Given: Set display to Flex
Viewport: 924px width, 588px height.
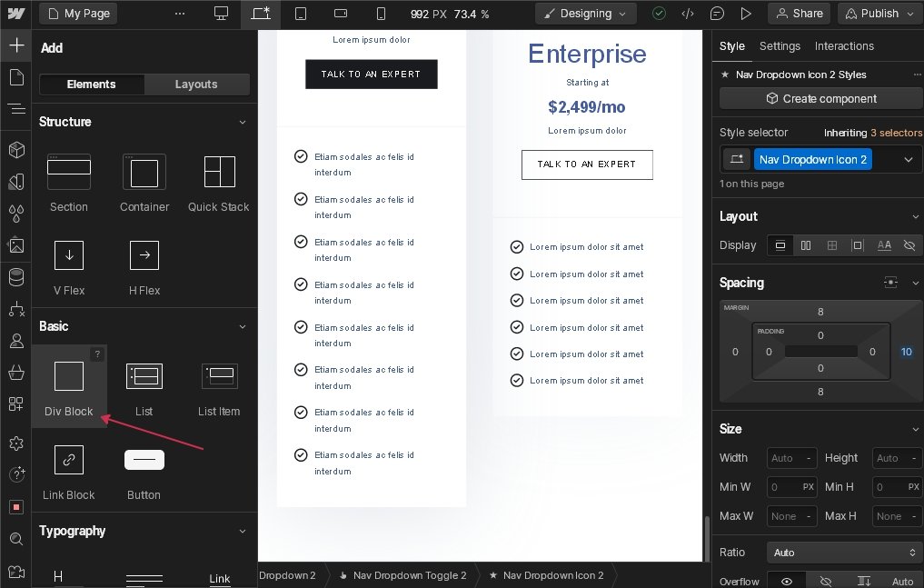Looking at the screenshot, I should click(x=806, y=245).
